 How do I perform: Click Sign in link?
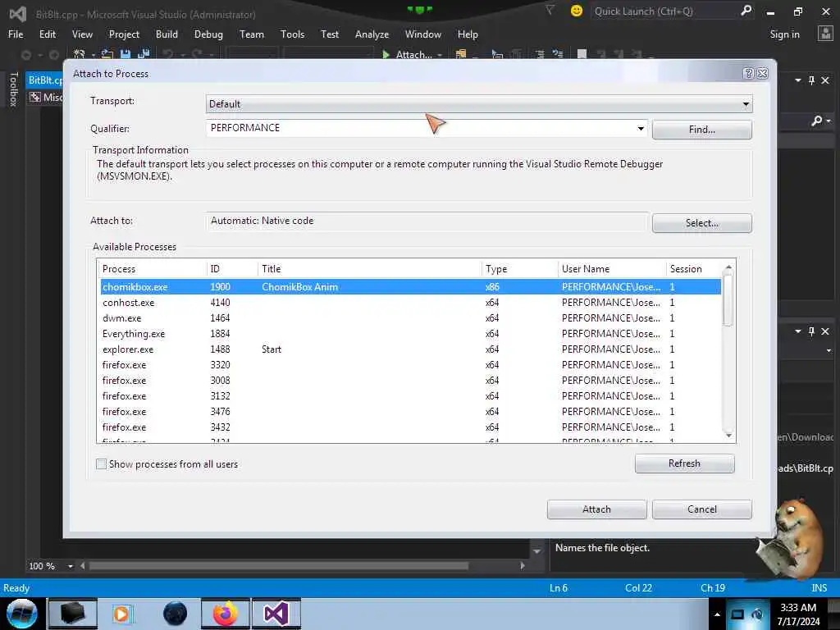(x=784, y=34)
